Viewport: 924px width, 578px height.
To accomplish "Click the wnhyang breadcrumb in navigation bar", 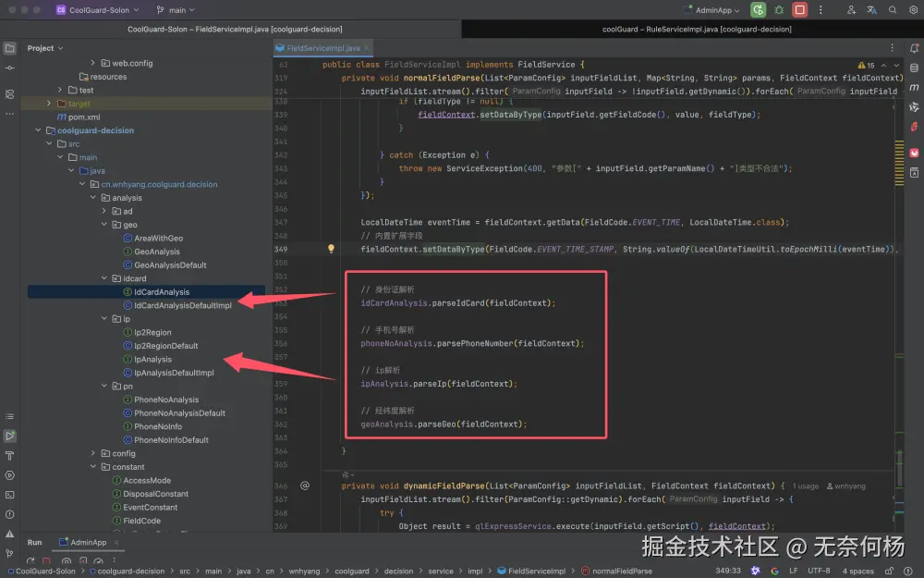I will tap(305, 572).
